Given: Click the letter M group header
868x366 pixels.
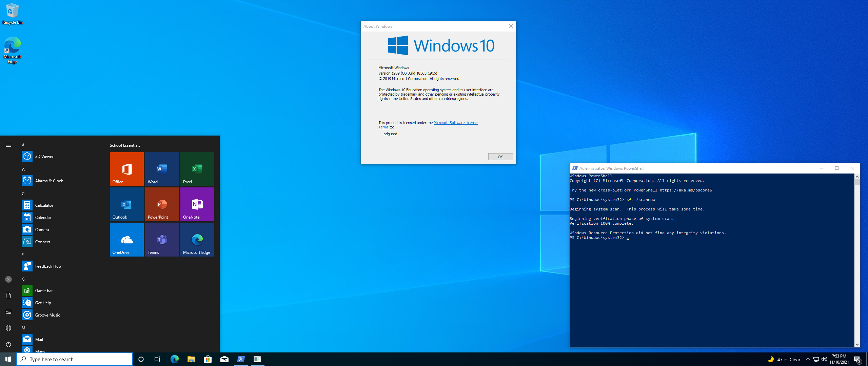Looking at the screenshot, I should tap(23, 328).
